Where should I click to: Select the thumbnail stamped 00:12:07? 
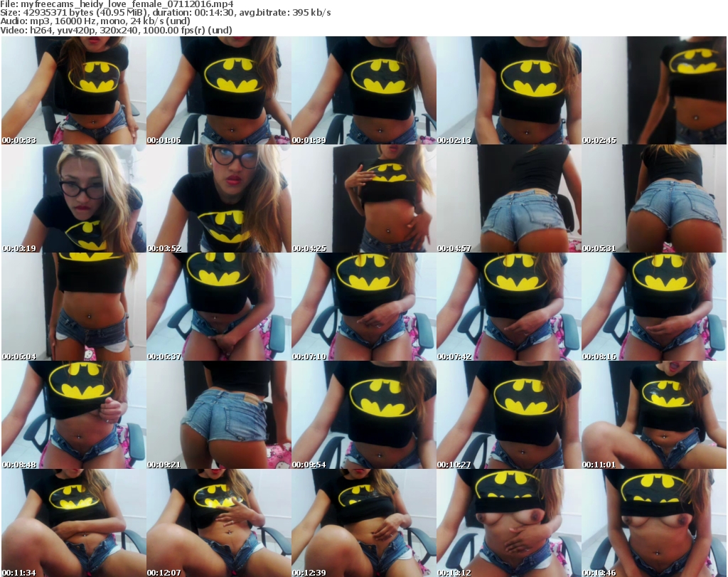tap(219, 523)
